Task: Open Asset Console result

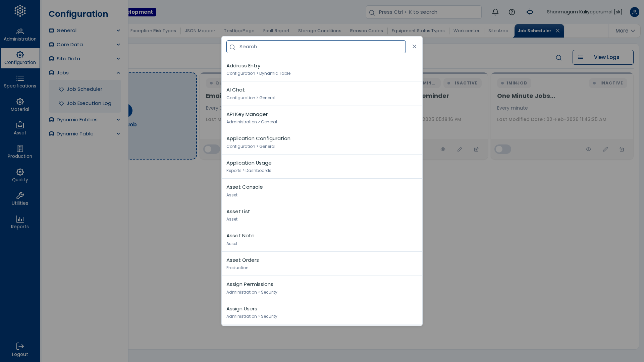Action: tap(322, 191)
